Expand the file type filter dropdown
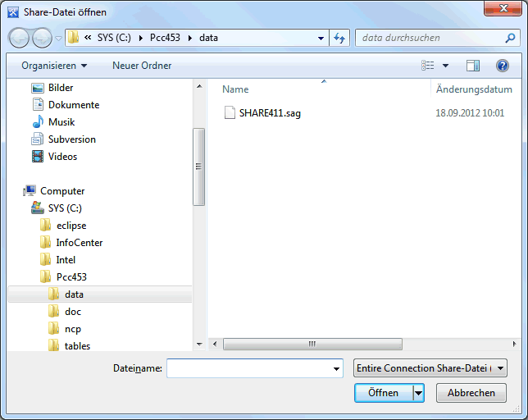This screenshot has height=420, width=528. [430, 369]
